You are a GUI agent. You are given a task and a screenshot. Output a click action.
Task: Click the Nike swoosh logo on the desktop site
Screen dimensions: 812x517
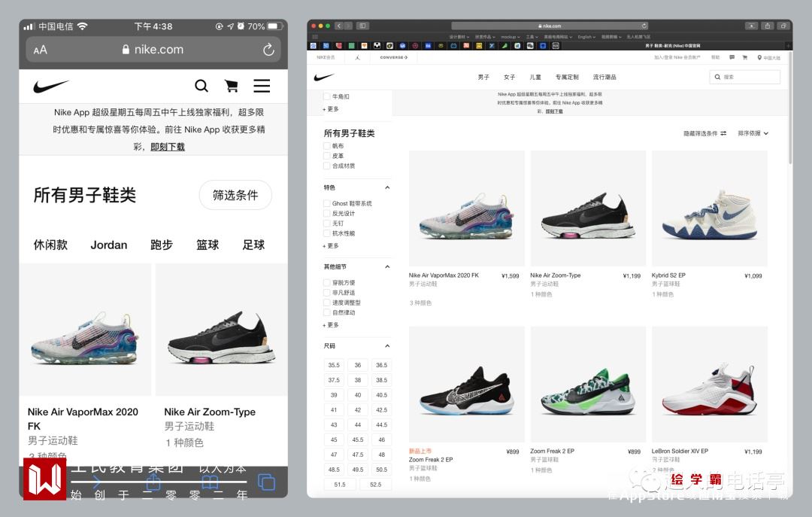(x=323, y=78)
